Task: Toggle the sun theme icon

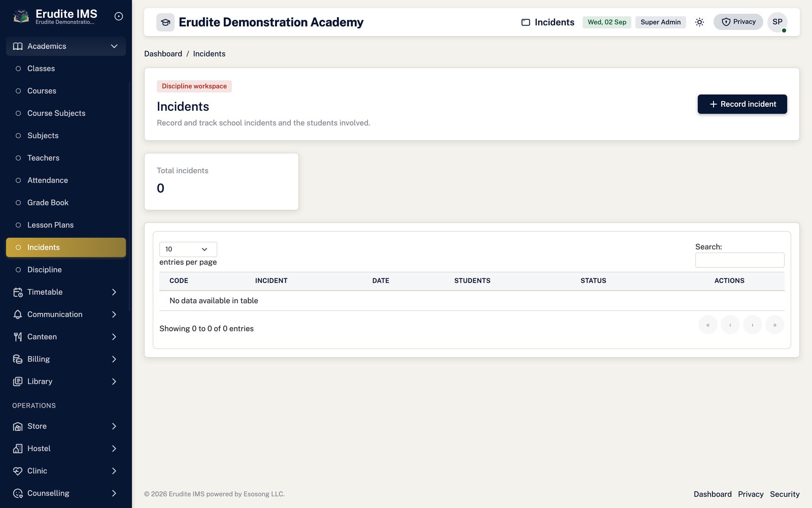Action: (699, 22)
